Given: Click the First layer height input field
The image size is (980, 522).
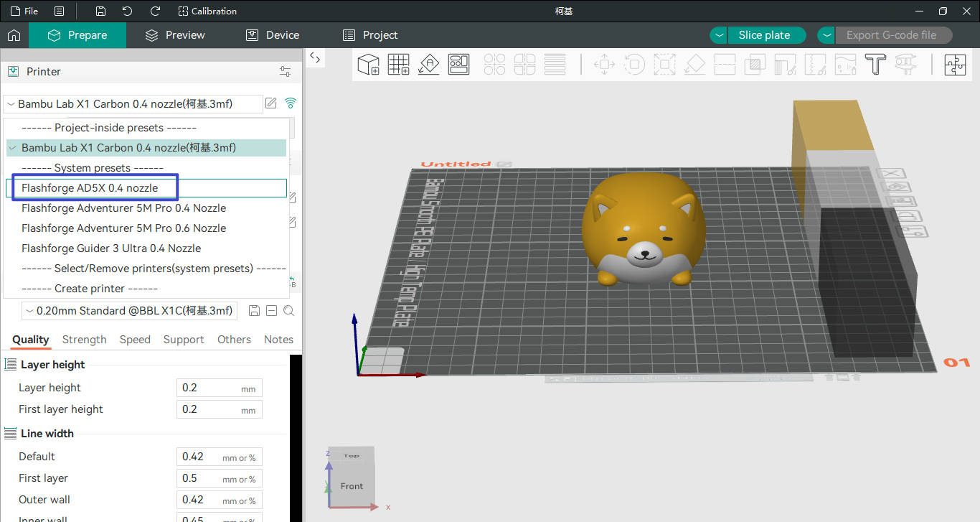Looking at the screenshot, I should pos(220,409).
